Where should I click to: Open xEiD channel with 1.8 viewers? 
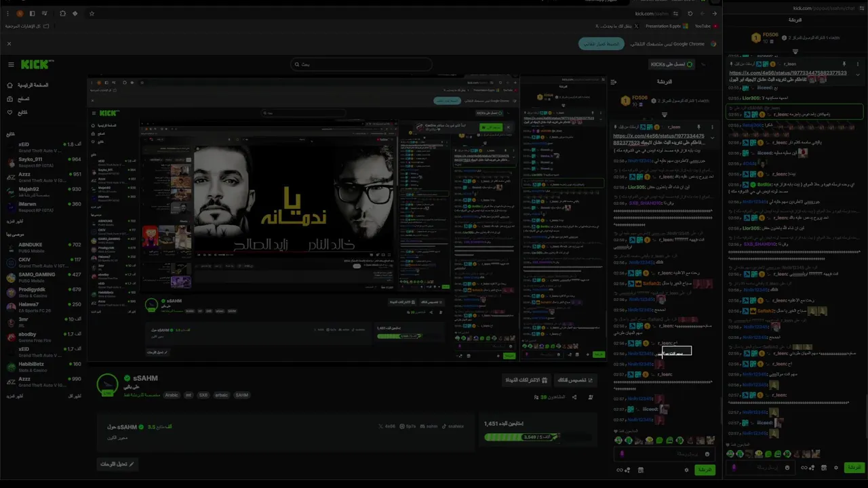44,146
